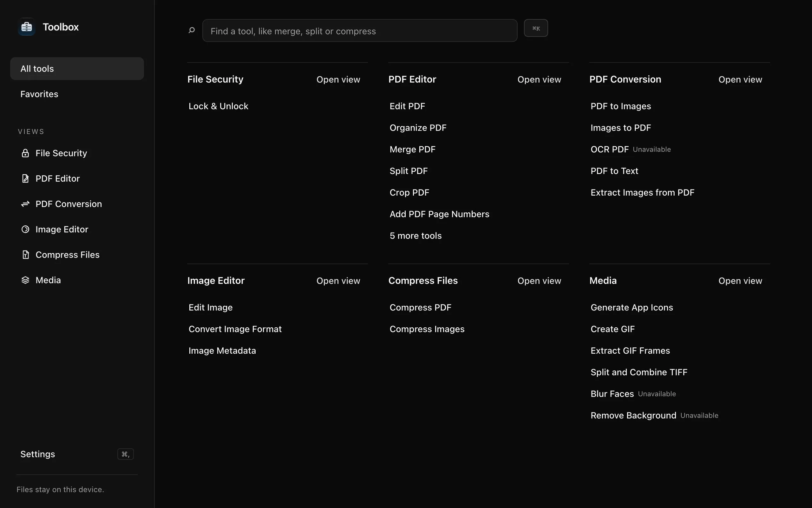
Task: Open view for File Security section
Action: click(338, 79)
